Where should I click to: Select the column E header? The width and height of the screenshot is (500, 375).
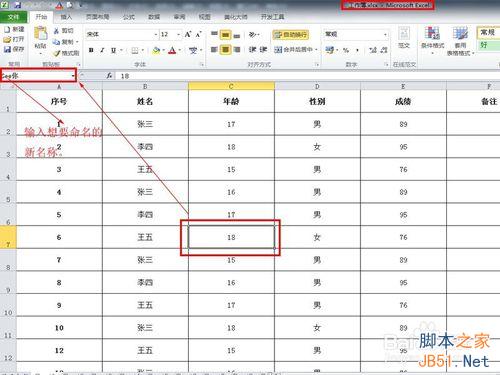coord(403,86)
